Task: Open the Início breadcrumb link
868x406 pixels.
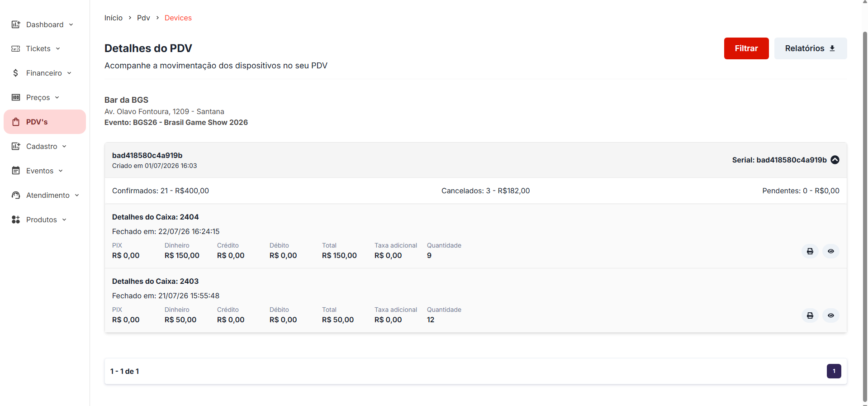Action: tap(114, 18)
